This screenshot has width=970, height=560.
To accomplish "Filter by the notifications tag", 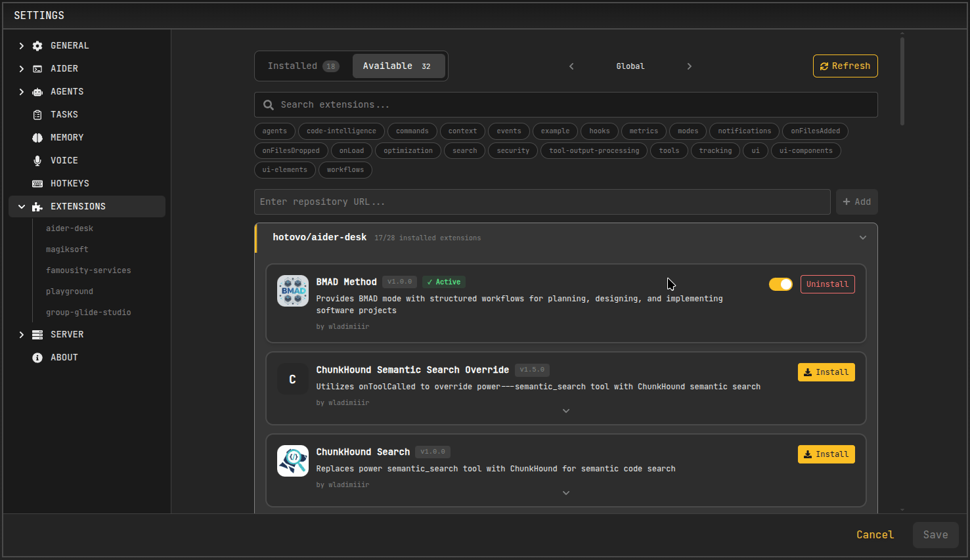I will tap(745, 131).
